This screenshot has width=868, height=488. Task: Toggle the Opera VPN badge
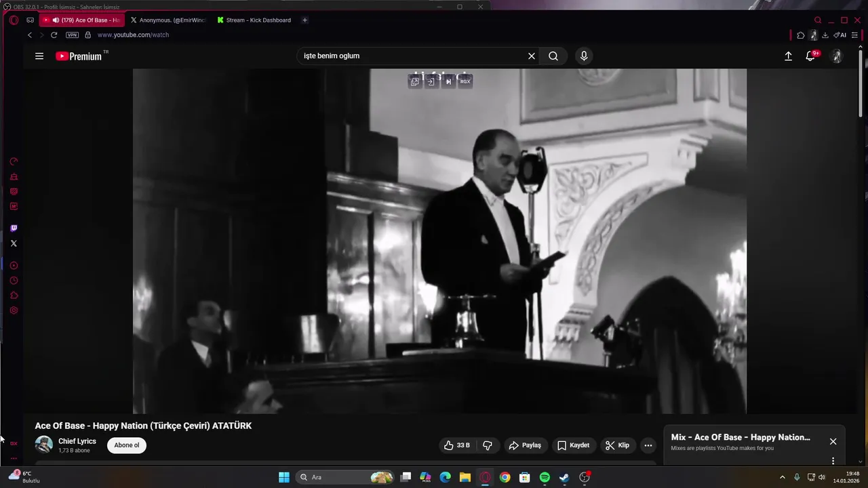pos(73,35)
